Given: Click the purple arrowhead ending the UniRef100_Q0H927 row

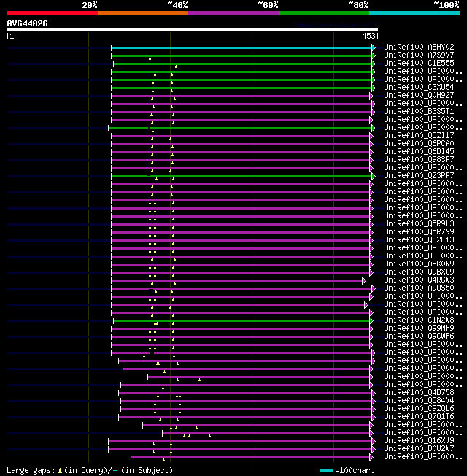Looking at the screenshot, I should 371,96.
